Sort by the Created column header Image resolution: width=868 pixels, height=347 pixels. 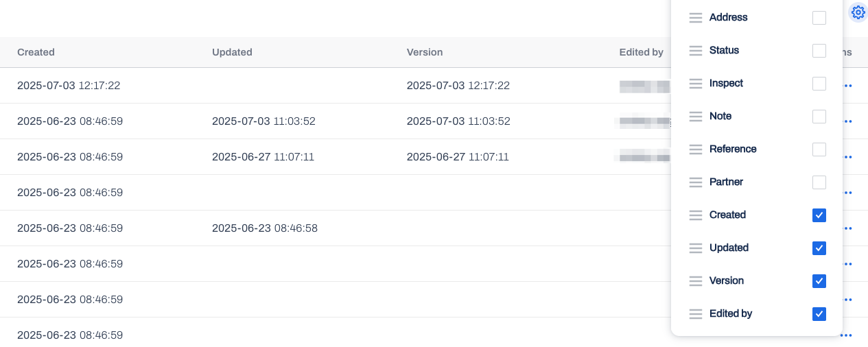tap(36, 52)
